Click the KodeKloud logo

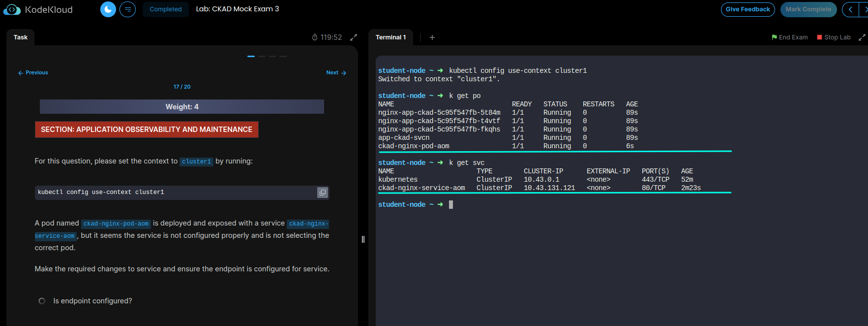click(38, 9)
